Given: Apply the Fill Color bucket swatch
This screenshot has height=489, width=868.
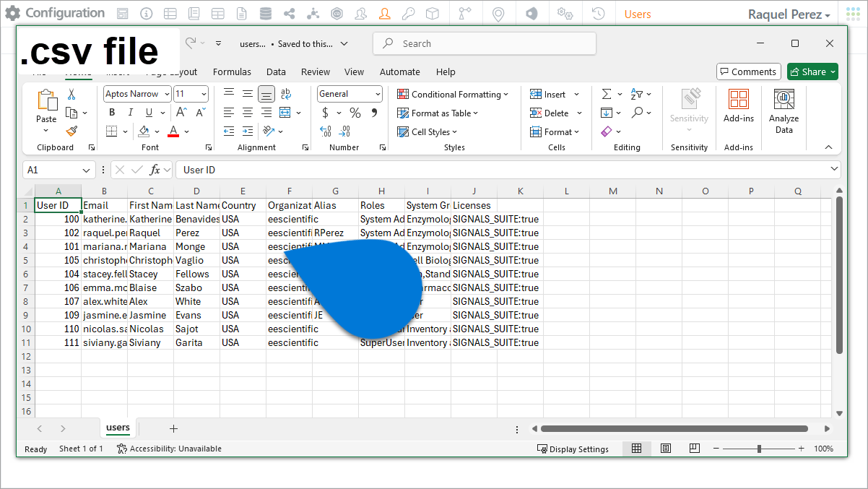Looking at the screenshot, I should (x=144, y=131).
